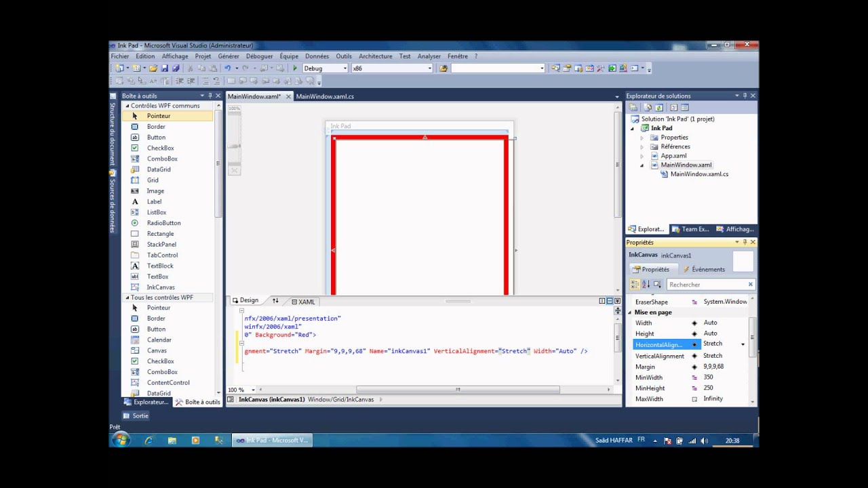Open the Événements tab in Properties
This screenshot has height=488, width=868.
point(704,269)
